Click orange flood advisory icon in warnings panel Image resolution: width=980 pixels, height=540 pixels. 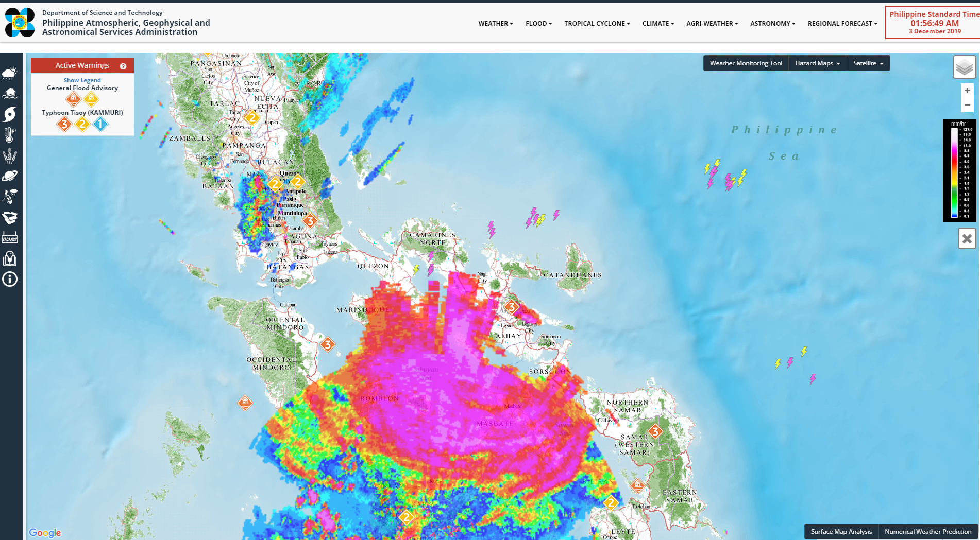coord(73,99)
